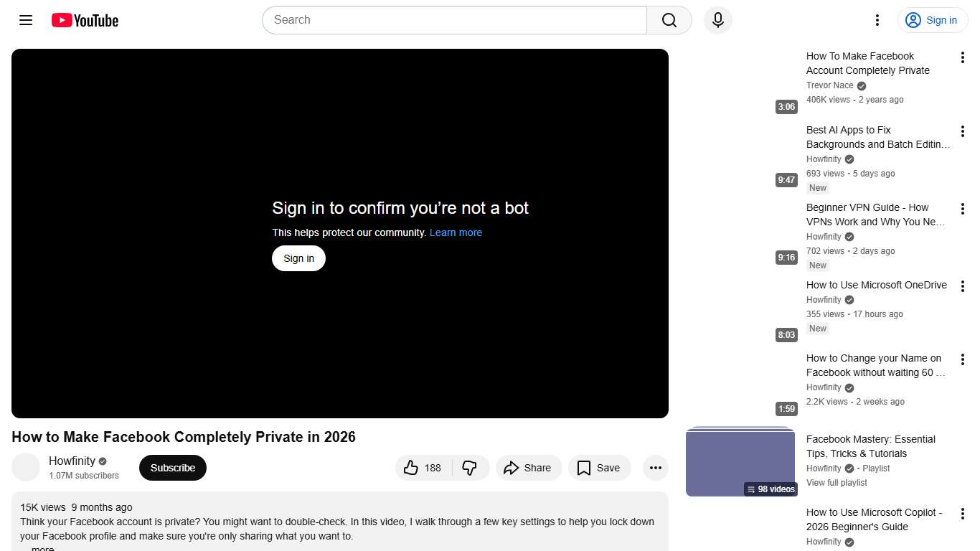Open the YouTube navigation hamburger menu
Image resolution: width=980 pixels, height=551 pixels.
click(25, 20)
